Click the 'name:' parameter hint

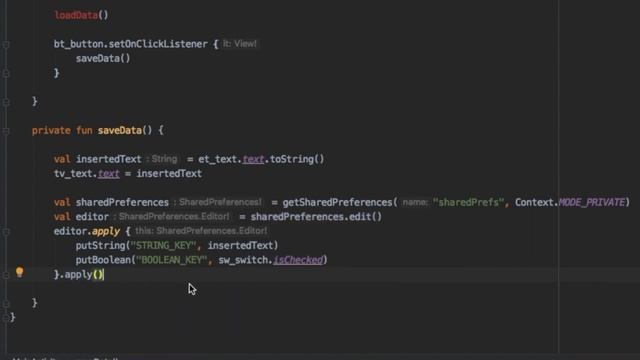415,202
